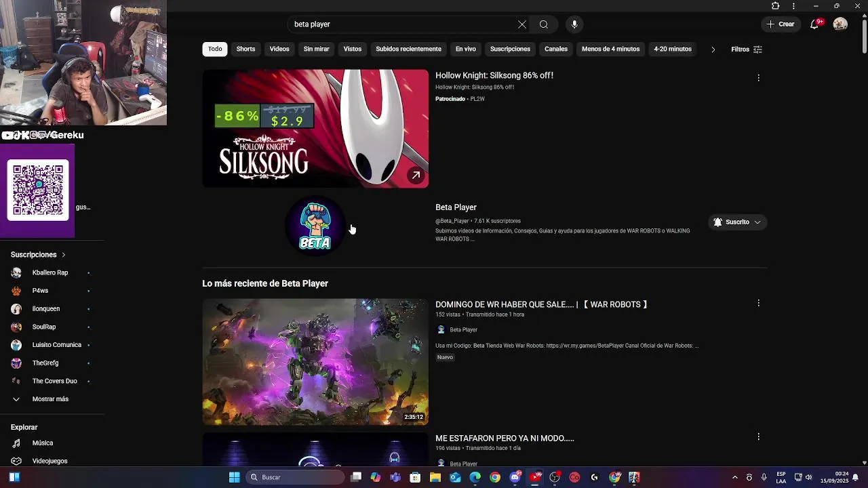Open Microsoft Teams taskbar icon
This screenshot has width=868, height=488.
click(x=395, y=477)
